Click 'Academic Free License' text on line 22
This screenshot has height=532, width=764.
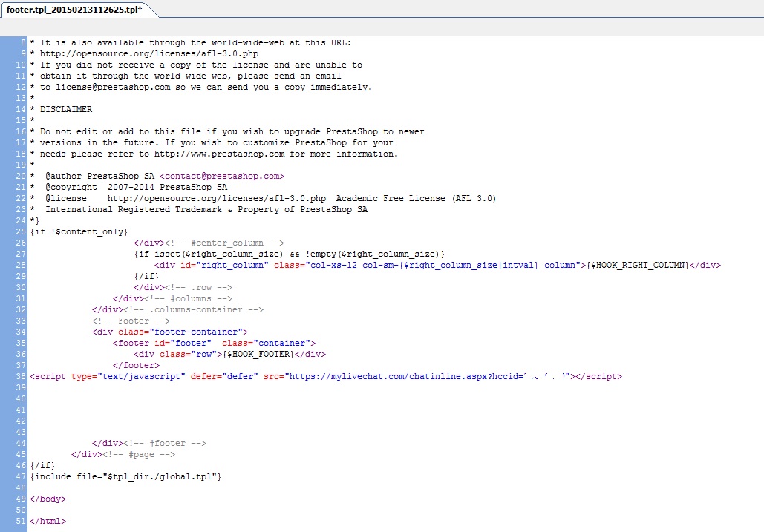(x=391, y=198)
